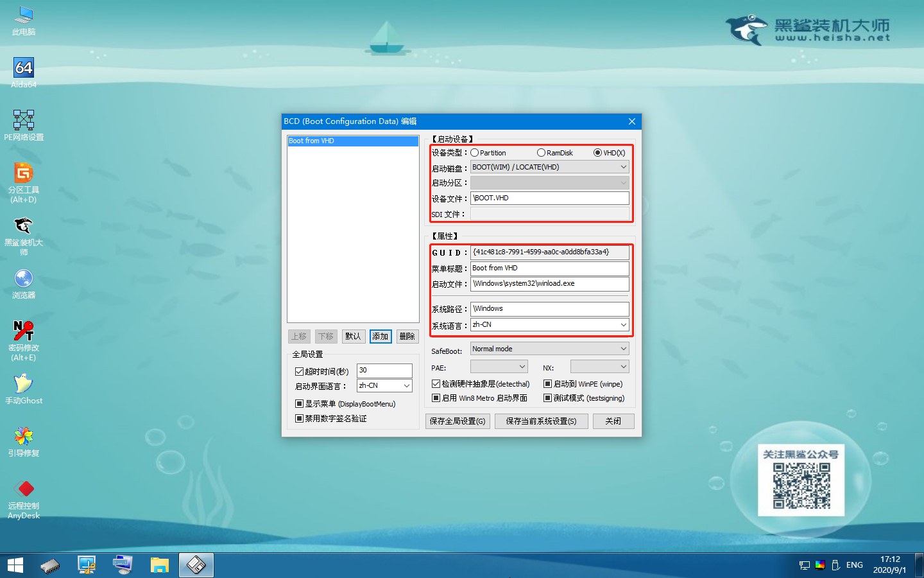
Task: Toggle 检测硬件抽象层(detecthal) checkbox
Action: pyautogui.click(x=481, y=384)
